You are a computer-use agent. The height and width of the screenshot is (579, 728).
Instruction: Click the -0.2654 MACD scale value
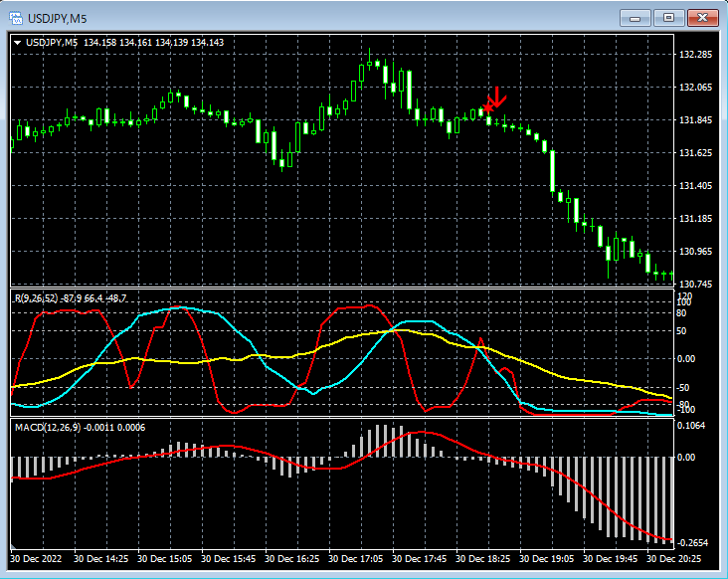[x=692, y=542]
